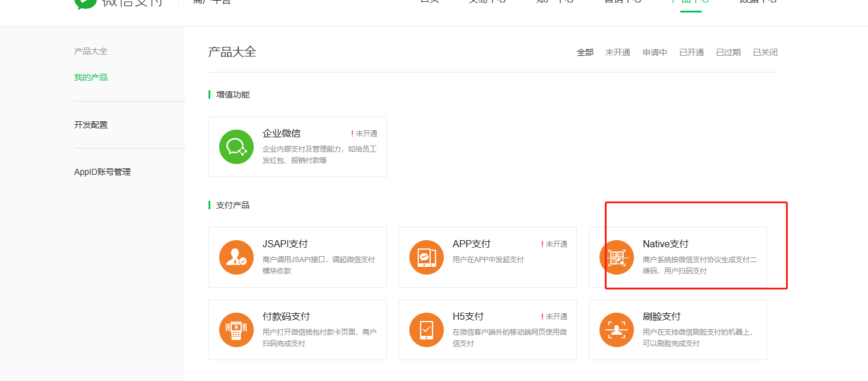Show products under the 已关闭 filter
Screen dimensions: 868x381
click(765, 52)
